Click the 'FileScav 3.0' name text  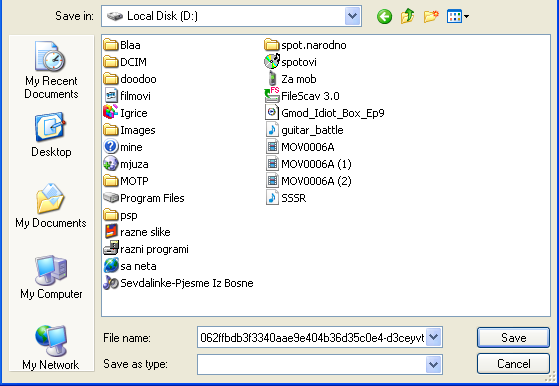(x=310, y=96)
